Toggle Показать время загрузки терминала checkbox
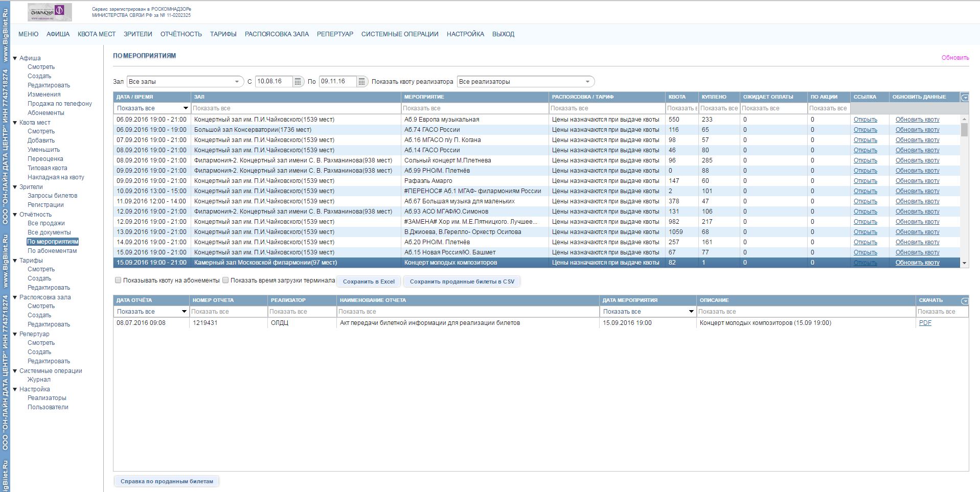This screenshot has height=492, width=980. point(225,280)
